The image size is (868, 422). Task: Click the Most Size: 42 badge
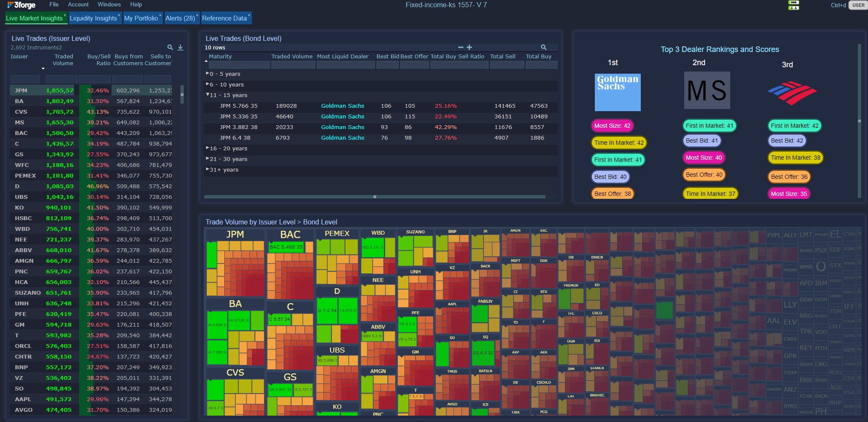click(x=612, y=126)
